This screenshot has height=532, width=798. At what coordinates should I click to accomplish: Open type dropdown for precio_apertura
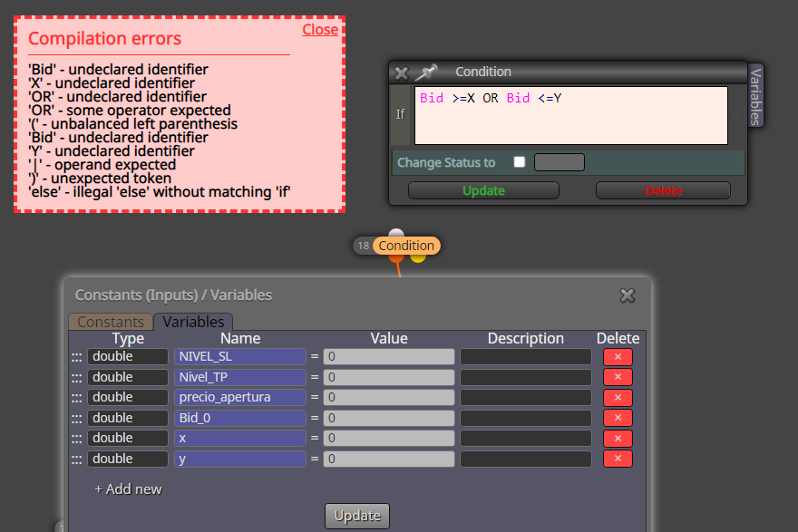coord(128,397)
